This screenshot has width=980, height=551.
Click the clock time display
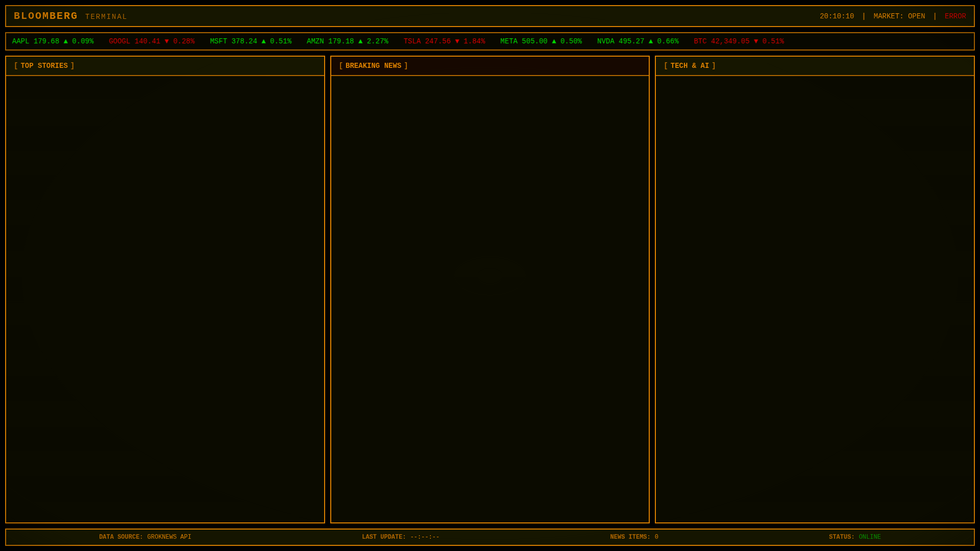[x=837, y=16]
